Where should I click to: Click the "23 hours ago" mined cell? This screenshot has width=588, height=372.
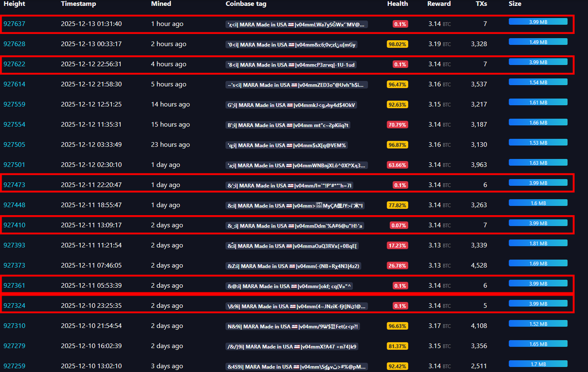[x=171, y=145]
